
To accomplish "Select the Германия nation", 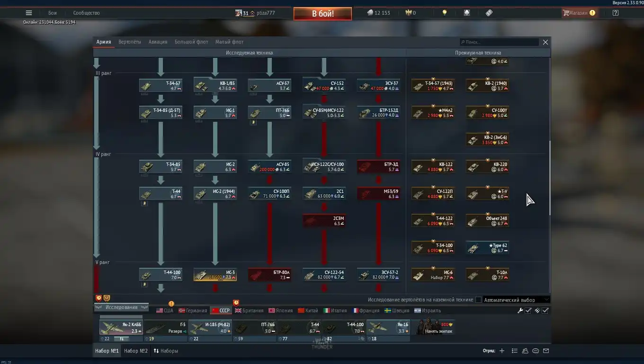I will click(x=193, y=310).
